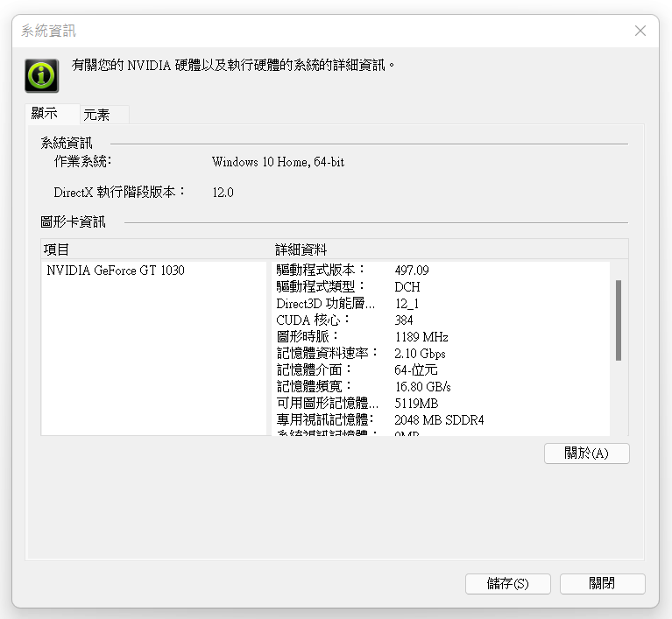Viewport: 672px width, 619px height.
Task: Select the driver version value 497.09
Action: [412, 271]
